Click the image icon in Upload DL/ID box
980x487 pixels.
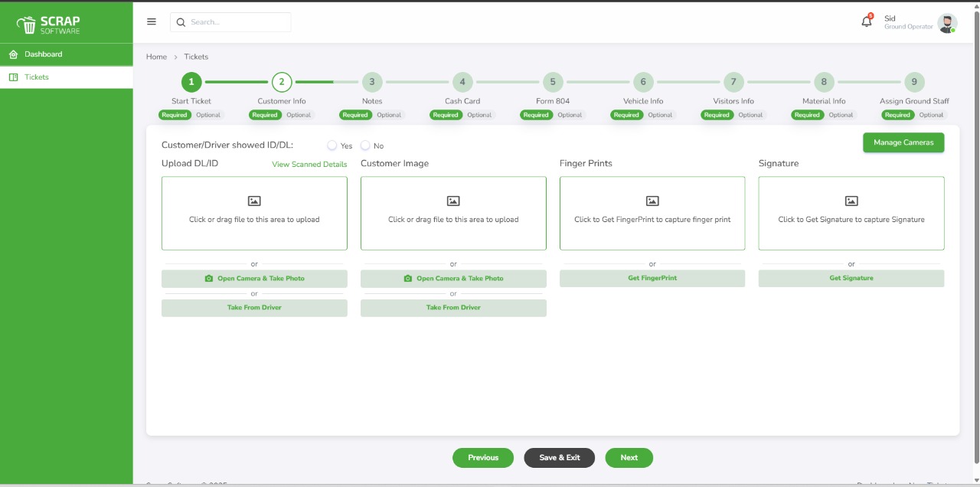(x=254, y=201)
